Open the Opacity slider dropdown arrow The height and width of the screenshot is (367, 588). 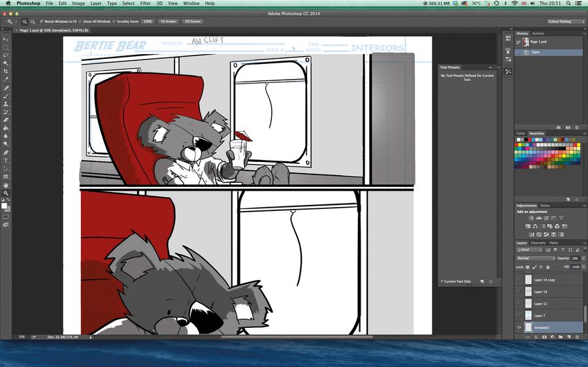(x=583, y=259)
